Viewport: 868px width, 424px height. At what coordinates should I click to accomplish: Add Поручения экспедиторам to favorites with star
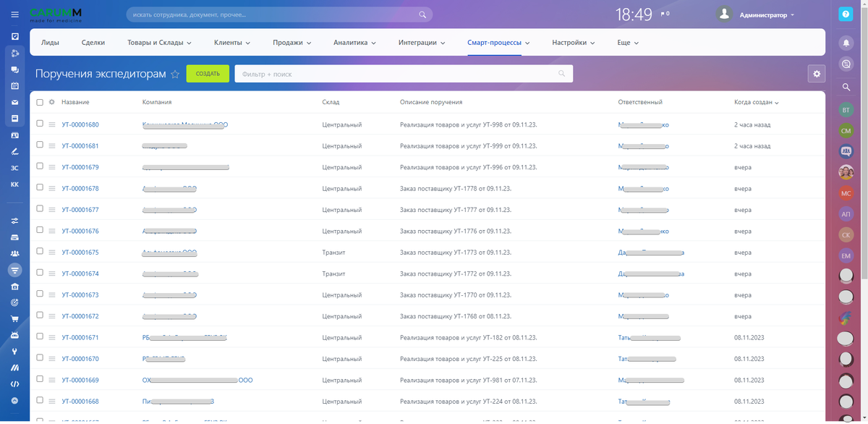(x=175, y=74)
